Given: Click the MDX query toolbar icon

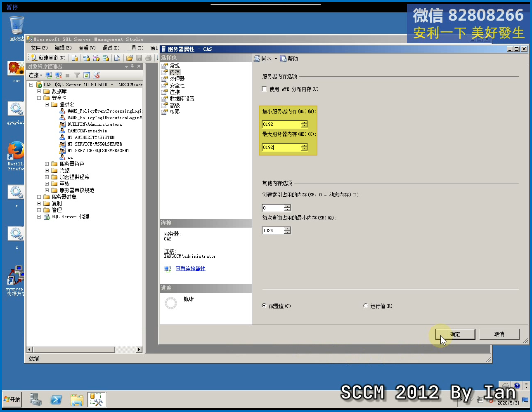Looking at the screenshot, I should click(86, 58).
